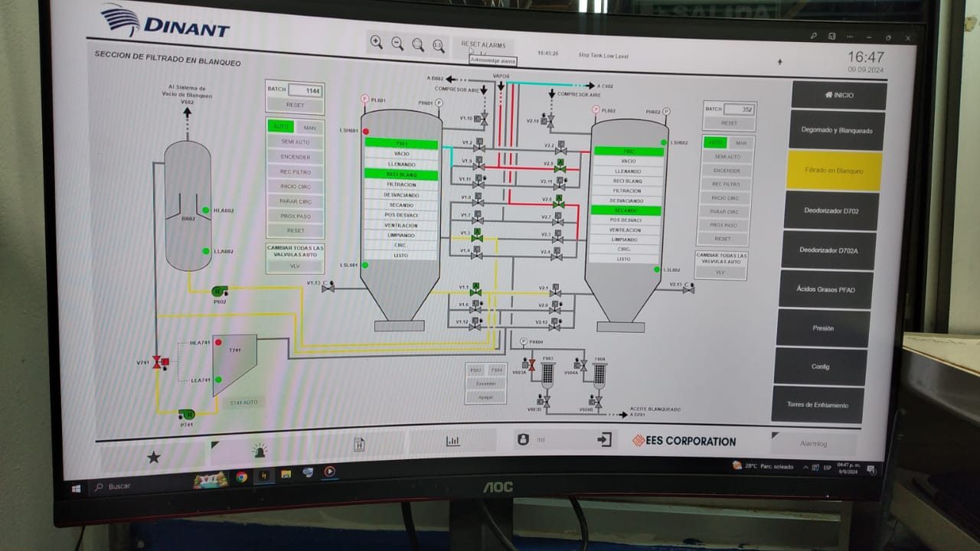The height and width of the screenshot is (551, 980).
Task: Click the RESET ALARMS button
Action: (x=483, y=45)
